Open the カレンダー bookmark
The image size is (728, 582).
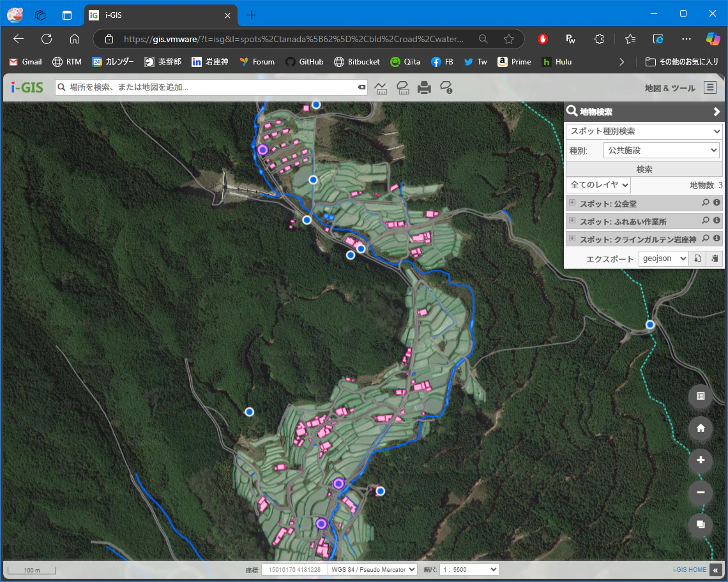pos(113,62)
